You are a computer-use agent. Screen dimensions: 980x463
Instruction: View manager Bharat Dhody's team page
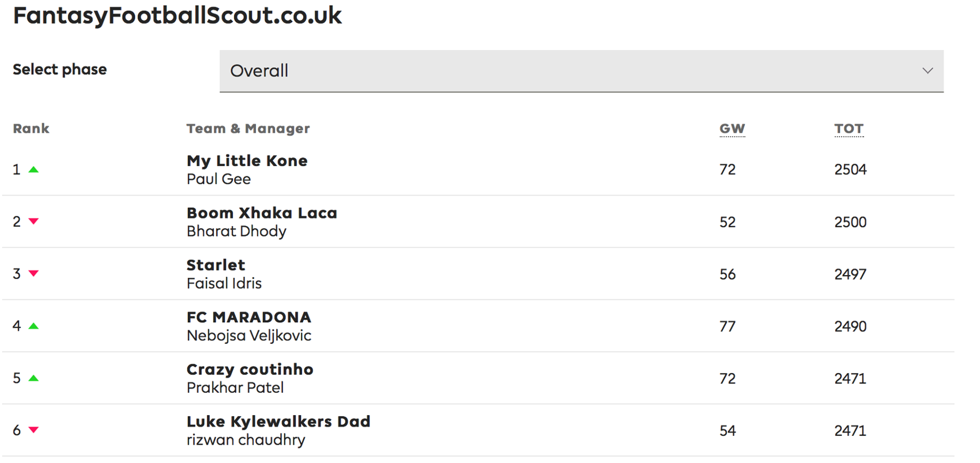[236, 231]
